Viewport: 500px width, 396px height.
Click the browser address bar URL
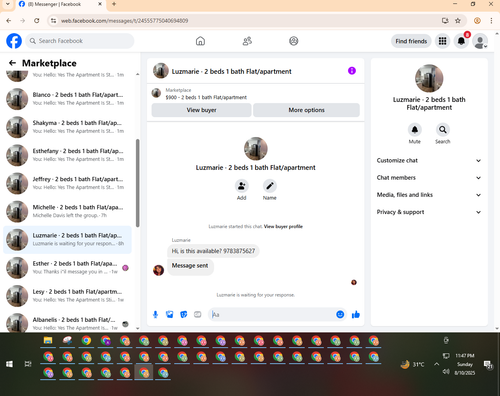coord(125,21)
